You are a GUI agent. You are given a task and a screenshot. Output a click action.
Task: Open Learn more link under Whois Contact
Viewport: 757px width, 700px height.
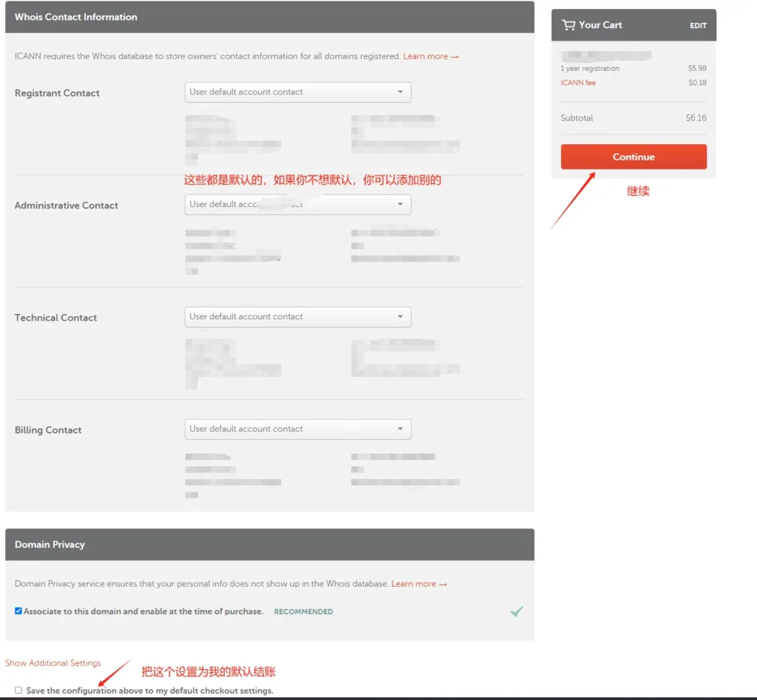coord(430,56)
